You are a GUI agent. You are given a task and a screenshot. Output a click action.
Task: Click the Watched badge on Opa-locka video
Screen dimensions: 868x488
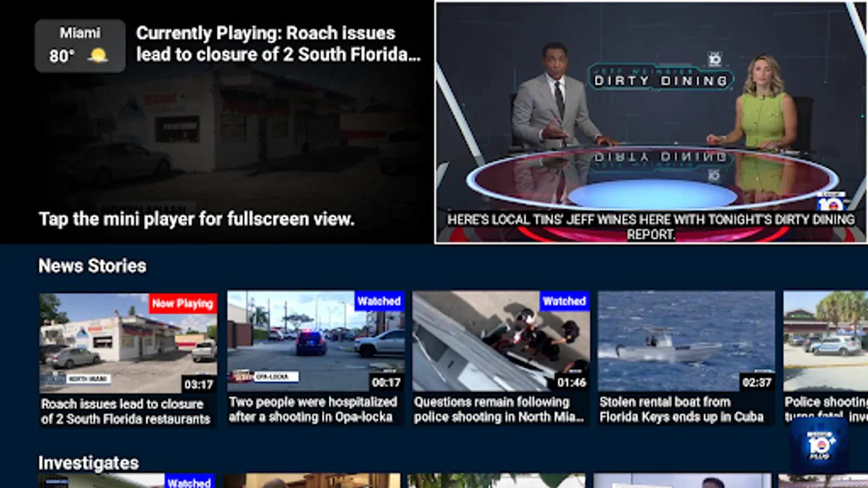coord(379,301)
